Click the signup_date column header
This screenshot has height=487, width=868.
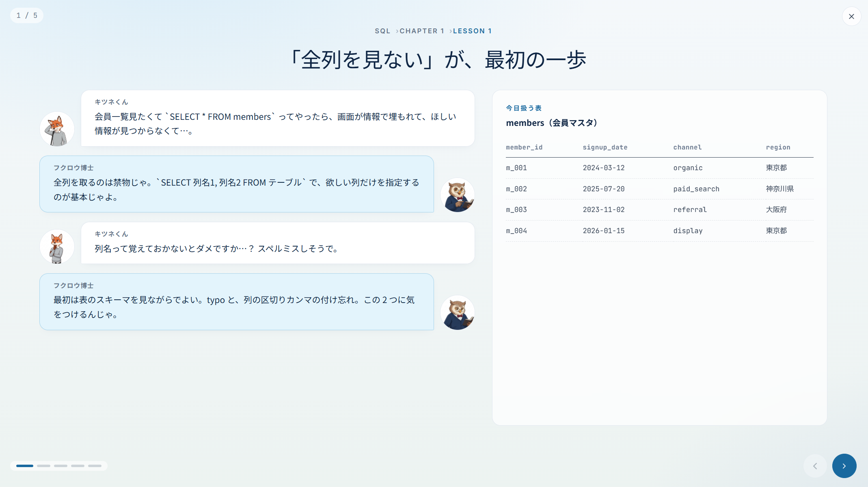pyautogui.click(x=605, y=147)
